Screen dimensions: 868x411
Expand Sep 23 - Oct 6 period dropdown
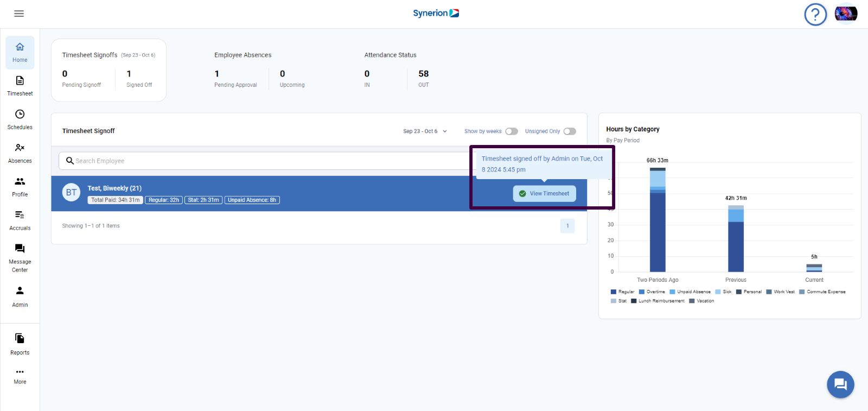[x=425, y=131]
